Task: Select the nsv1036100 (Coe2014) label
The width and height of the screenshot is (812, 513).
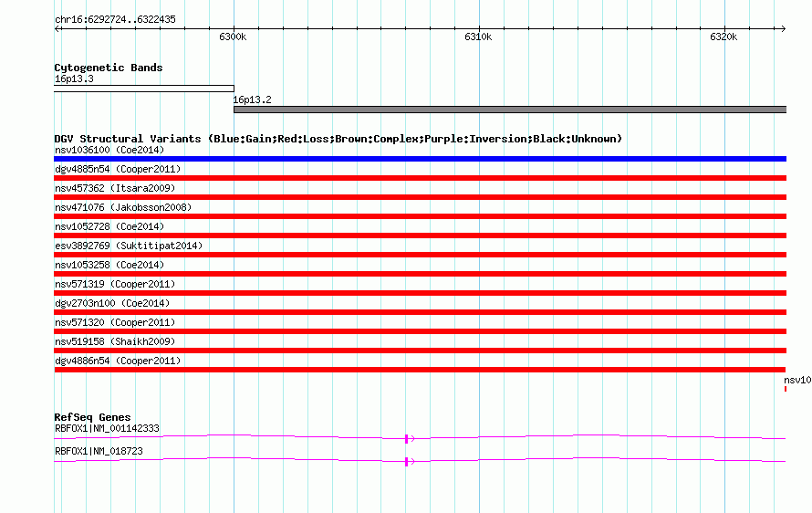Action: point(109,151)
